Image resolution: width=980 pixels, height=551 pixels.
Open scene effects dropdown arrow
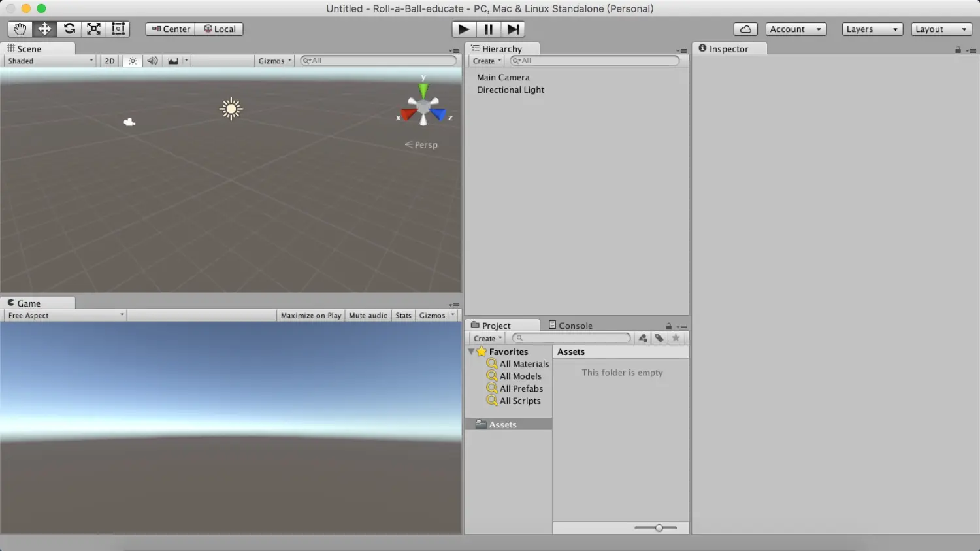(186, 61)
